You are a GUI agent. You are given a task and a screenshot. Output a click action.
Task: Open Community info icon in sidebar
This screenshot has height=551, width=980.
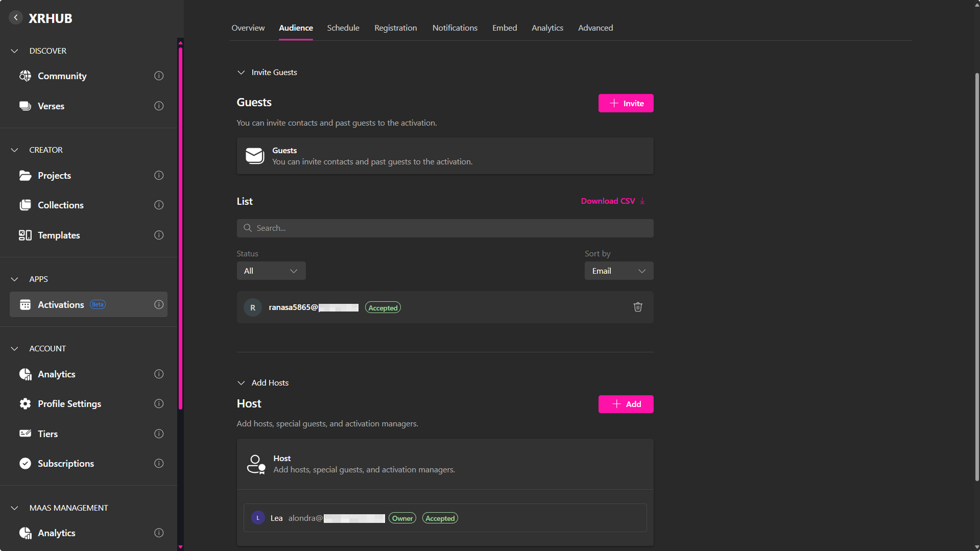click(x=159, y=76)
